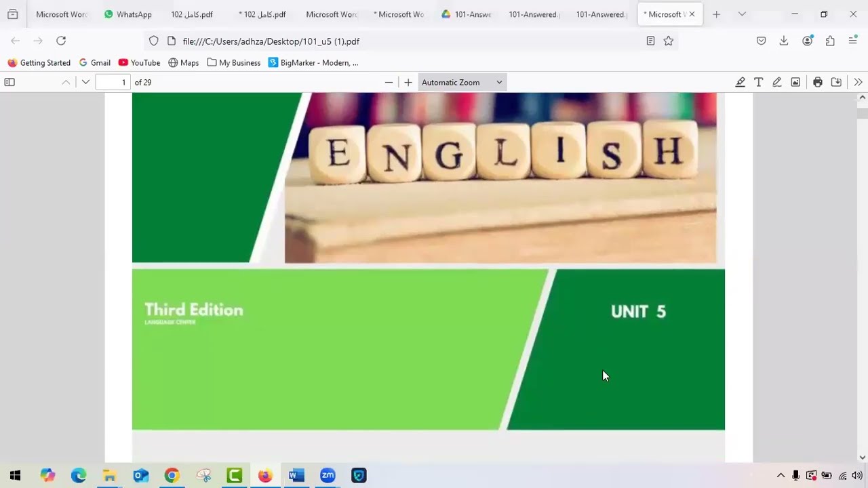Screen dimensions: 868x488
Task: Expand the list all tabs dropdown
Action: [742, 14]
